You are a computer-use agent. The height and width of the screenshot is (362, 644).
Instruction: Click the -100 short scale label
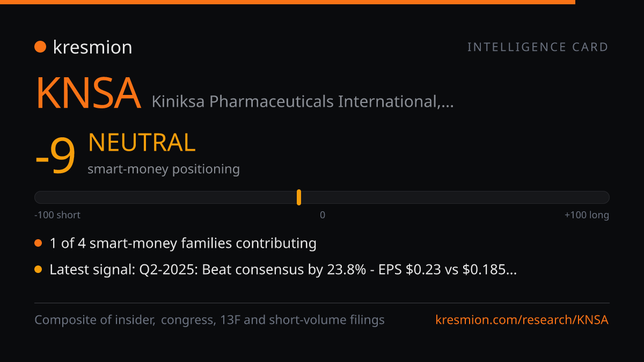tap(57, 215)
